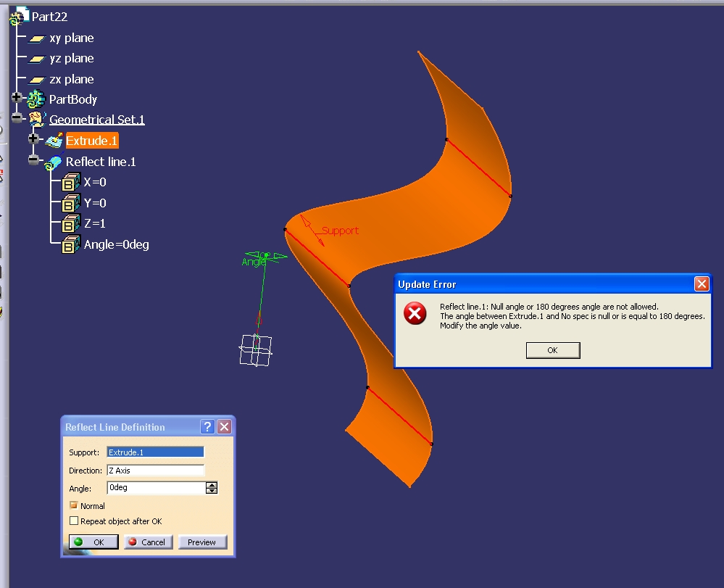The image size is (724, 588).
Task: Click the Angle=0deg parameter icon
Action: click(x=70, y=244)
